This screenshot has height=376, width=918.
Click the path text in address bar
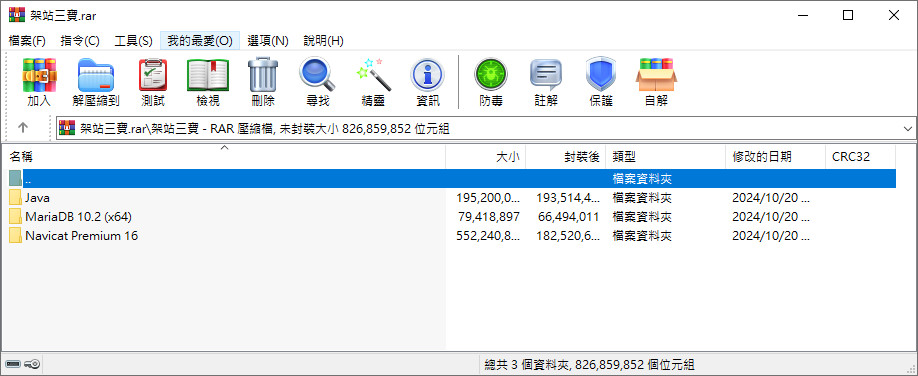pyautogui.click(x=265, y=128)
